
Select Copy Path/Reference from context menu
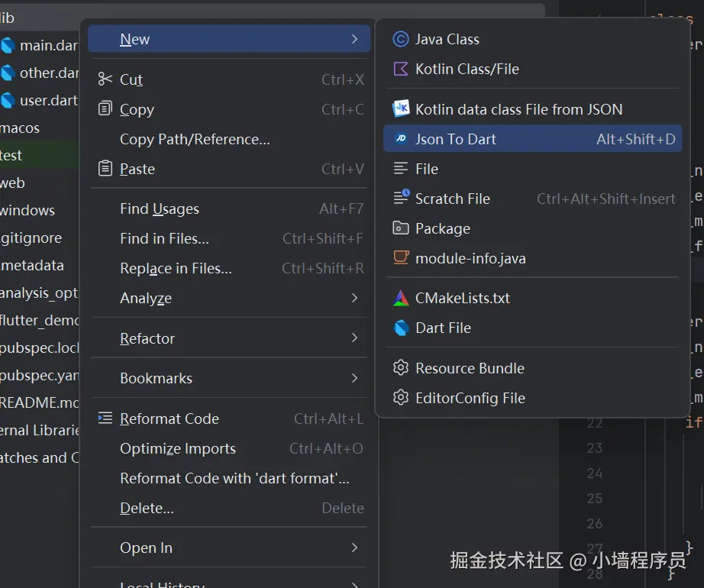click(195, 139)
